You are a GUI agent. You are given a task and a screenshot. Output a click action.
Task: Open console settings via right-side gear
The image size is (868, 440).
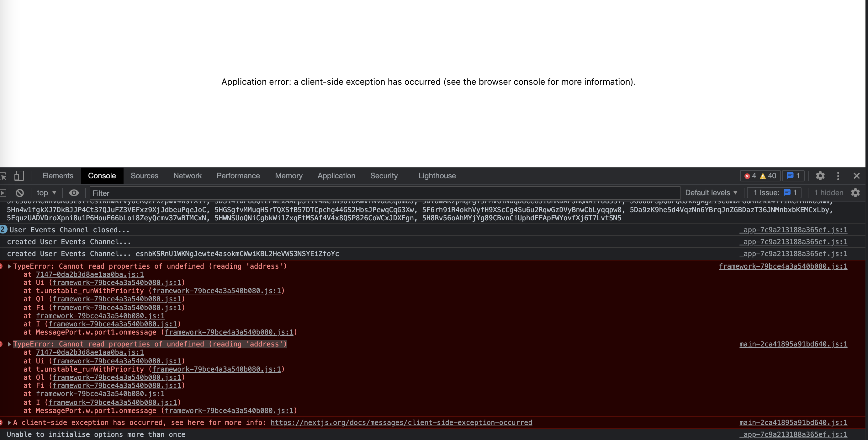(856, 192)
